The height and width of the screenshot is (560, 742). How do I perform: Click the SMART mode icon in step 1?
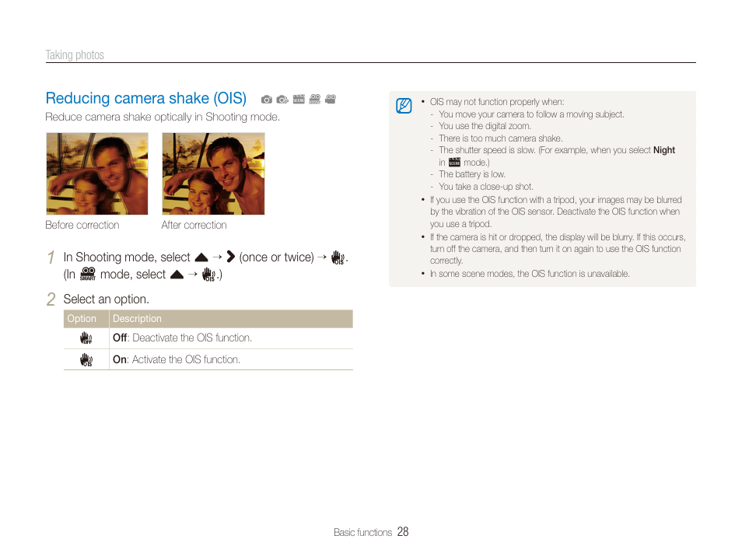pos(88,274)
